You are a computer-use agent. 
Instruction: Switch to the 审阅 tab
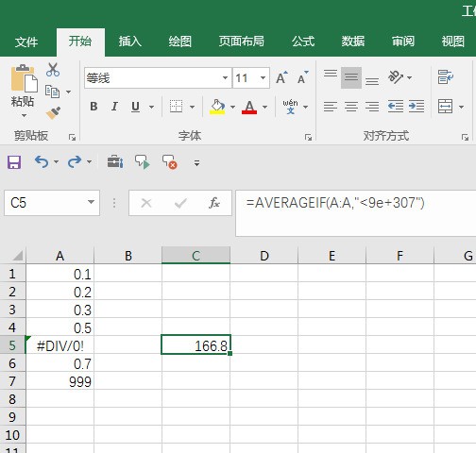(403, 41)
